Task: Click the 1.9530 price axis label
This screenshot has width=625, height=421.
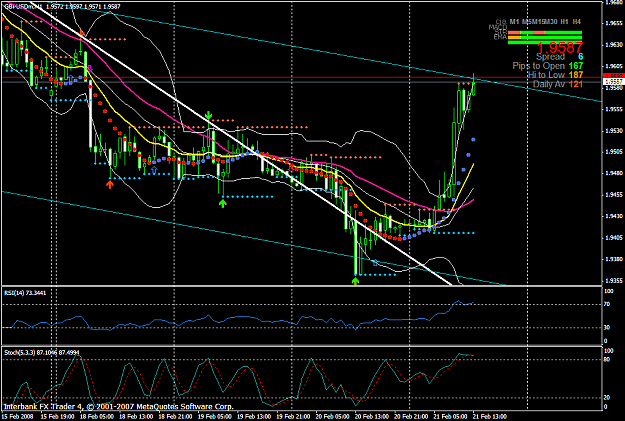Action: click(614, 130)
